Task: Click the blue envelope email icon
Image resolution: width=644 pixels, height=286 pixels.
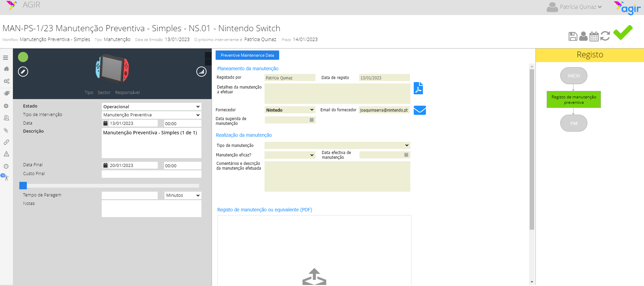Action: pyautogui.click(x=420, y=110)
